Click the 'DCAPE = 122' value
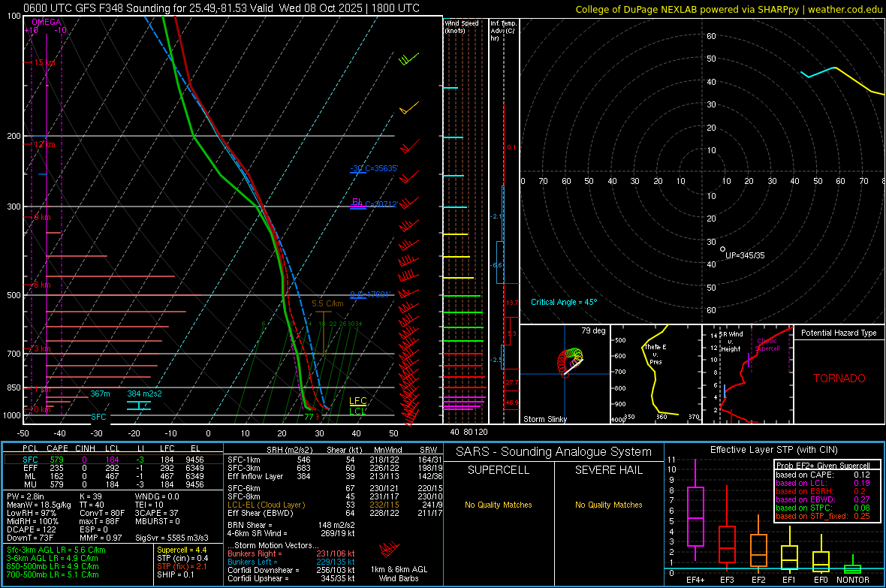The image size is (886, 588). 31,529
